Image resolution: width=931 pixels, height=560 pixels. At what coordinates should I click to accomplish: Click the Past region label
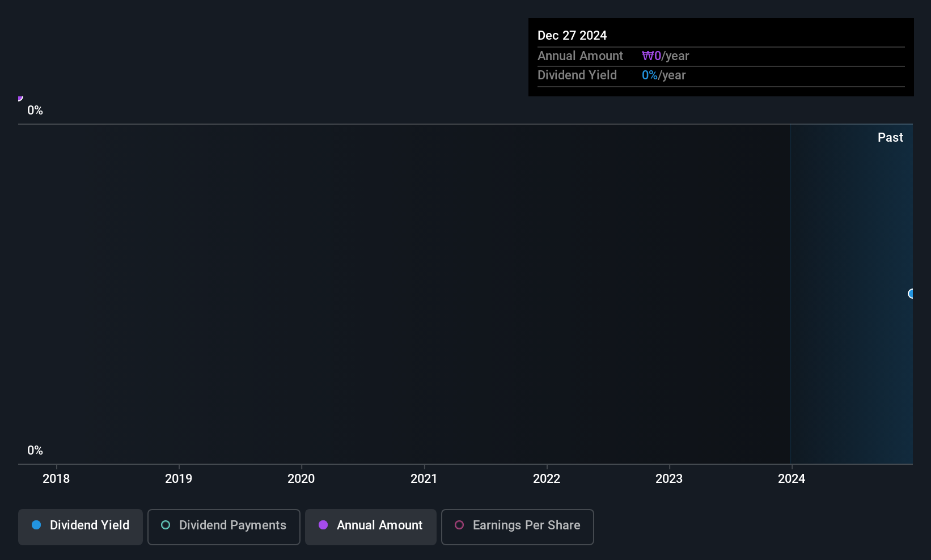point(890,138)
